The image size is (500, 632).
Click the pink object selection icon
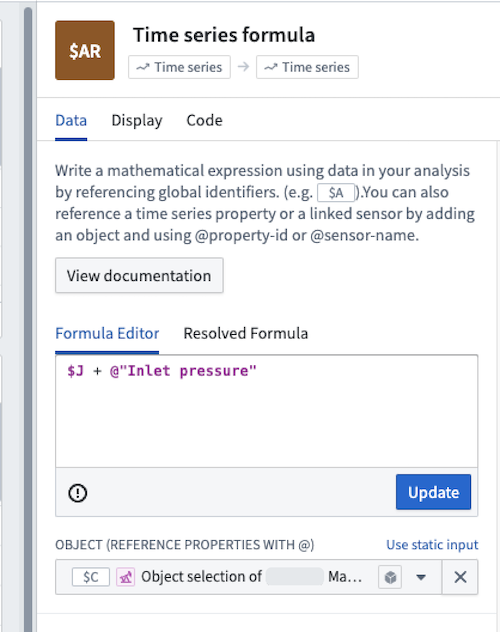(125, 577)
